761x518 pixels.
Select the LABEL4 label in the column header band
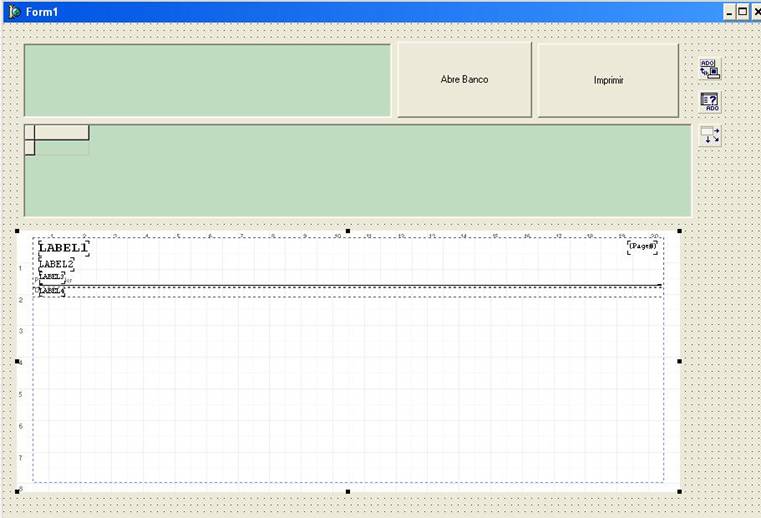click(x=51, y=291)
